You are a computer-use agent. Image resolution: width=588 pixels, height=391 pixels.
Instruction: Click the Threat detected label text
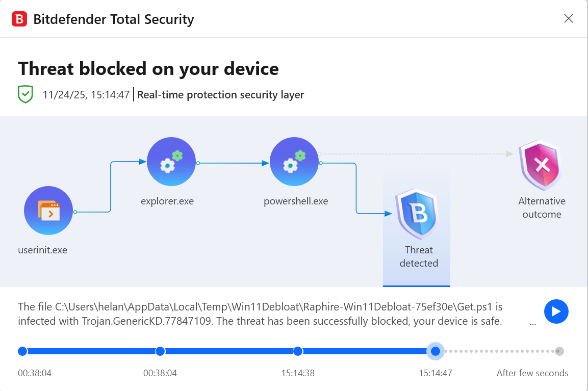point(418,256)
